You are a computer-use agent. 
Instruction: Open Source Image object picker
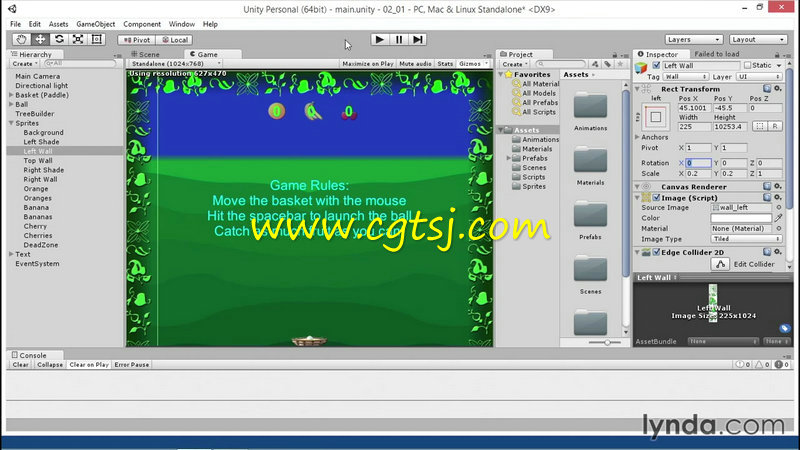779,208
